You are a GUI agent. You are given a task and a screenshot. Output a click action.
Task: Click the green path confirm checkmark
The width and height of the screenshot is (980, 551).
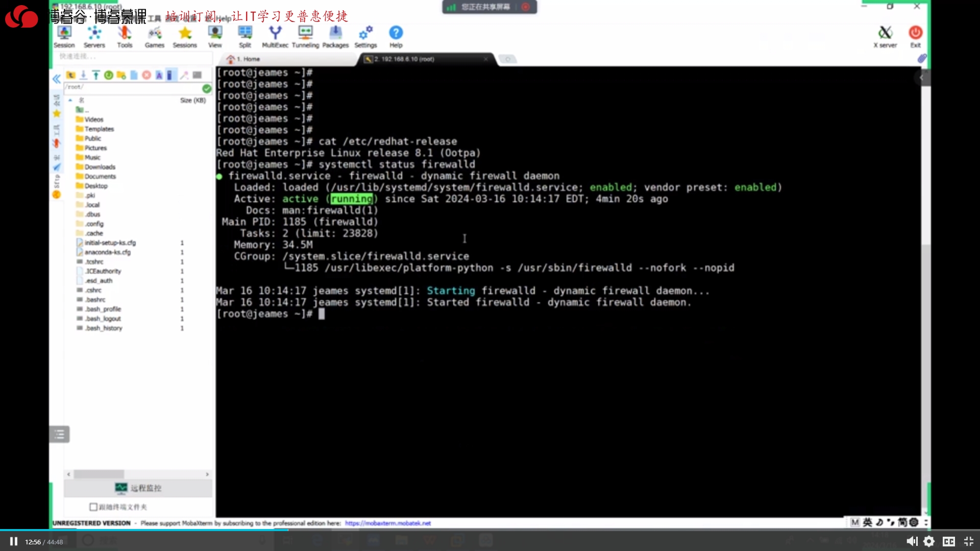pyautogui.click(x=207, y=88)
